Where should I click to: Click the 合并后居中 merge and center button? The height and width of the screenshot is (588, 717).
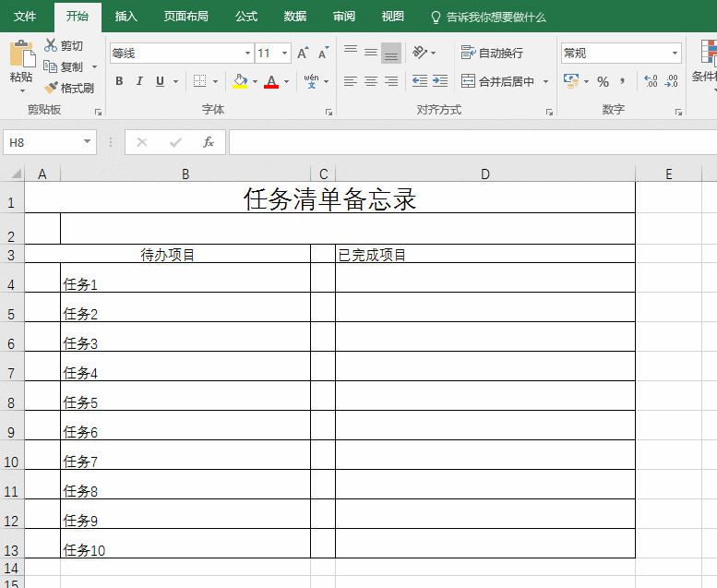click(498, 81)
